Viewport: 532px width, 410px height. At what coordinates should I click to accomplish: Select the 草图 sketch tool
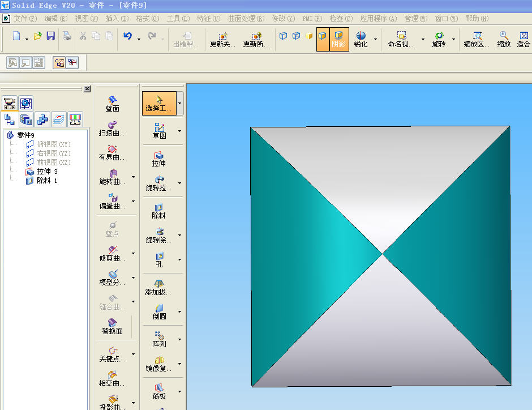click(159, 131)
